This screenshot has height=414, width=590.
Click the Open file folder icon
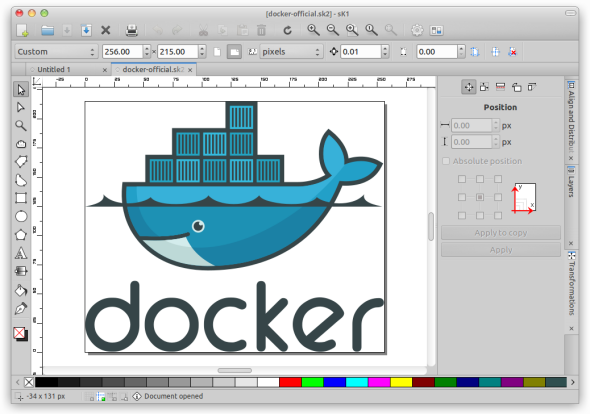pos(47,30)
